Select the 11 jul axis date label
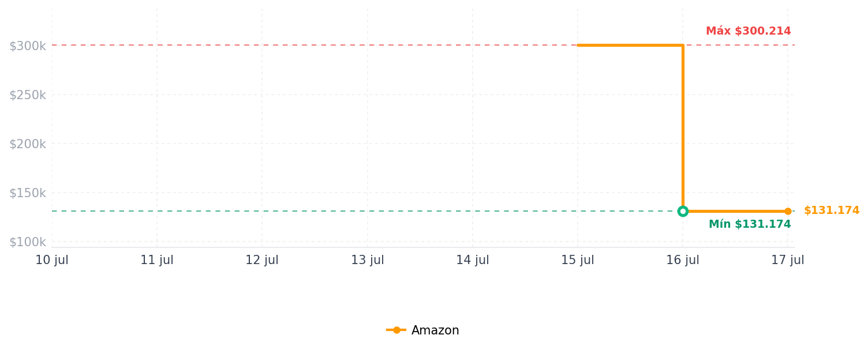The width and height of the screenshot is (868, 350). point(157,260)
